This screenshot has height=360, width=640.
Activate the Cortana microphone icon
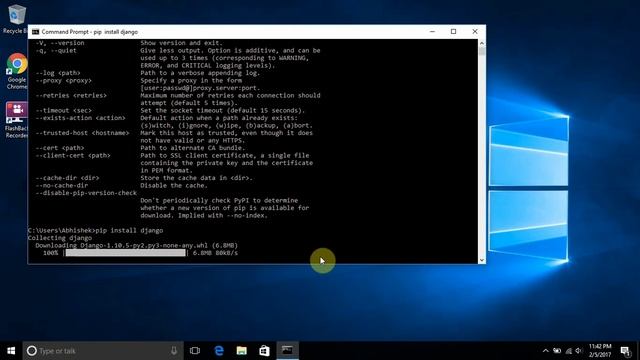click(x=174, y=351)
